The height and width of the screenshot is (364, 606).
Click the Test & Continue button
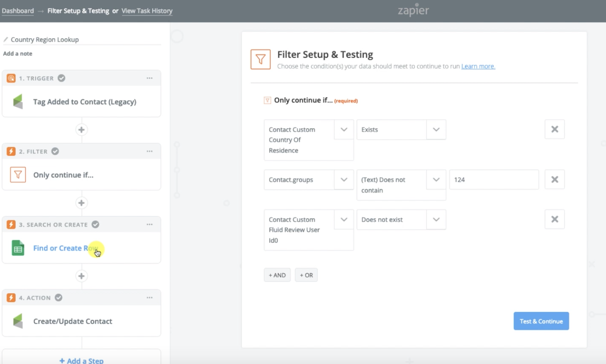[541, 321]
